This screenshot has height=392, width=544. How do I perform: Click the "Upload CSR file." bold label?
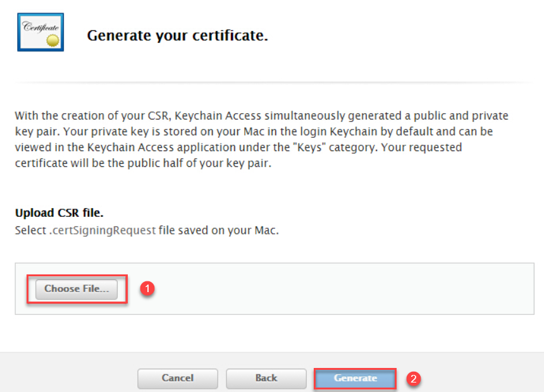pos(59,213)
